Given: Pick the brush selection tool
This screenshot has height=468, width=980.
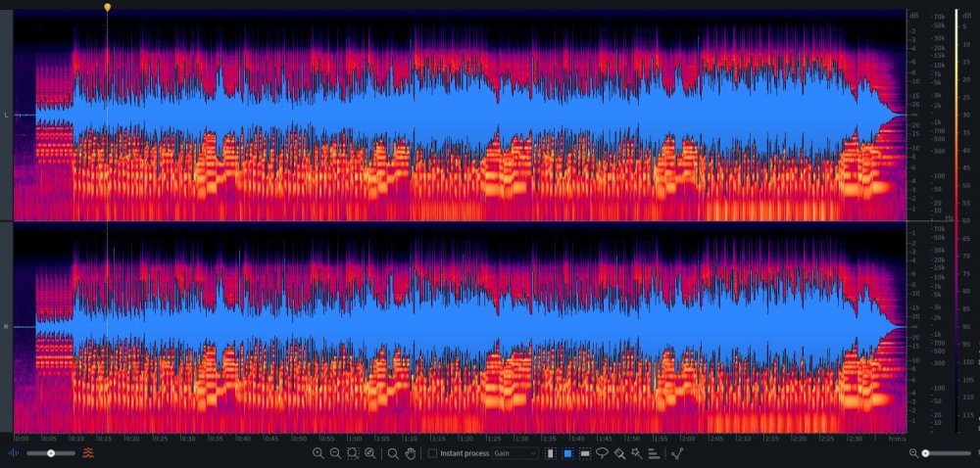Looking at the screenshot, I should point(619,453).
